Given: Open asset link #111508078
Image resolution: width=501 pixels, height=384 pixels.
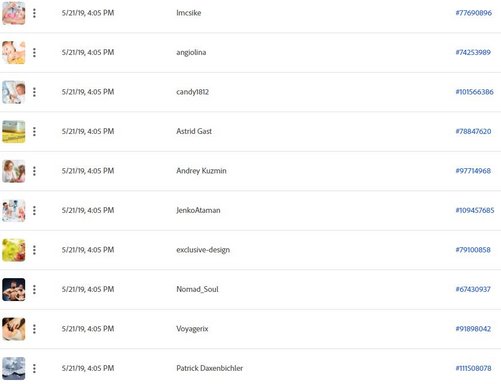Looking at the screenshot, I should coord(473,368).
